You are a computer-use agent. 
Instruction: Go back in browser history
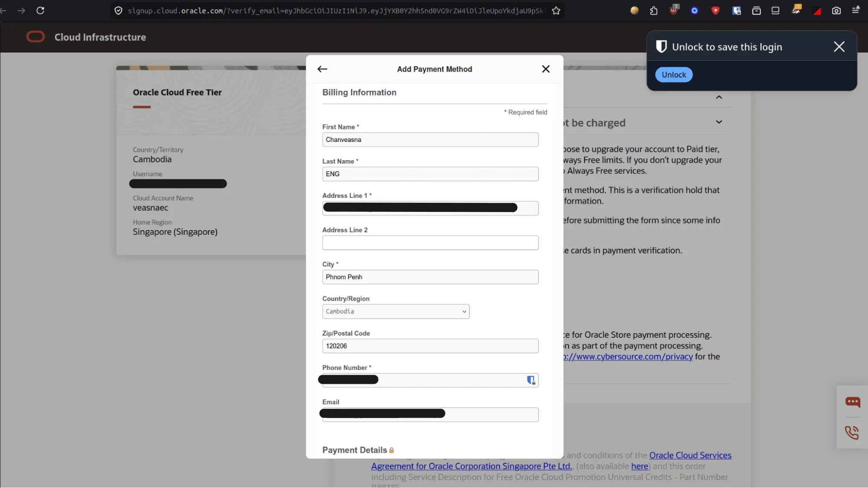point(3,10)
